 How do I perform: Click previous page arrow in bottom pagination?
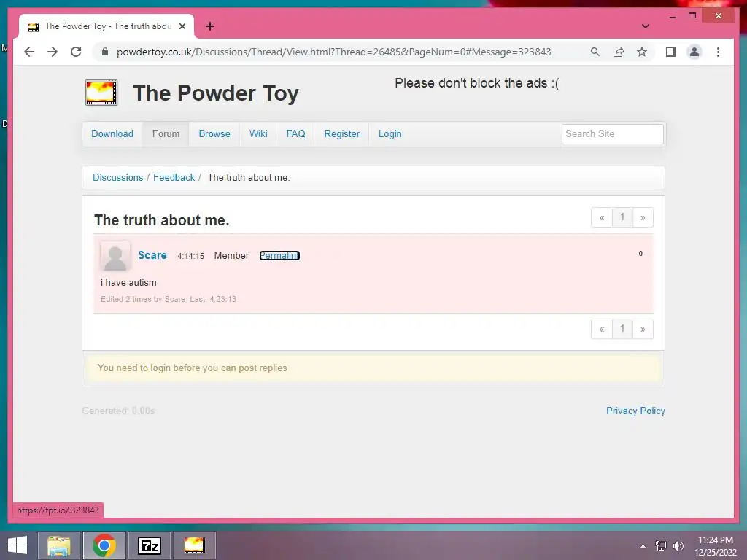(x=602, y=329)
